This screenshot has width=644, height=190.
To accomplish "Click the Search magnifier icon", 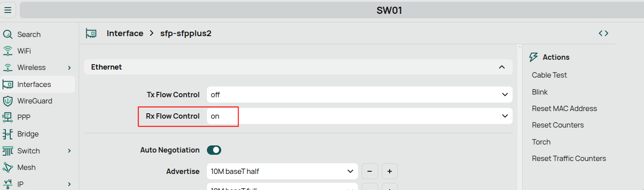I will (8, 34).
